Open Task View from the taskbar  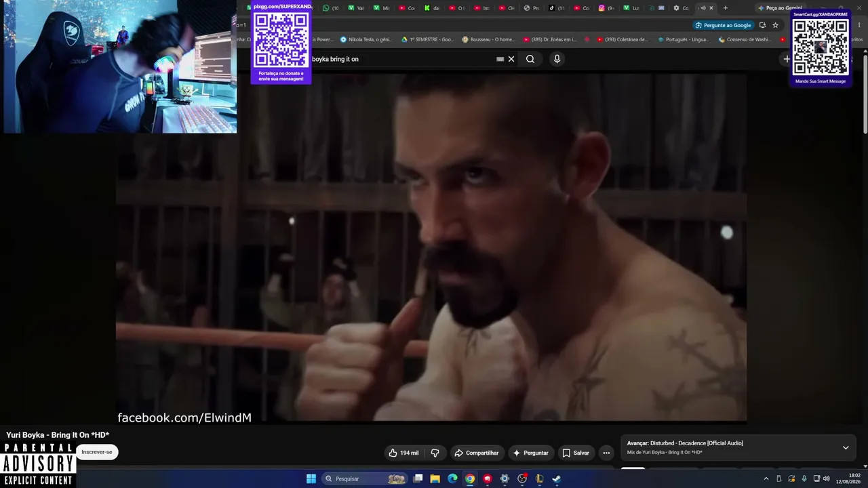(x=418, y=479)
